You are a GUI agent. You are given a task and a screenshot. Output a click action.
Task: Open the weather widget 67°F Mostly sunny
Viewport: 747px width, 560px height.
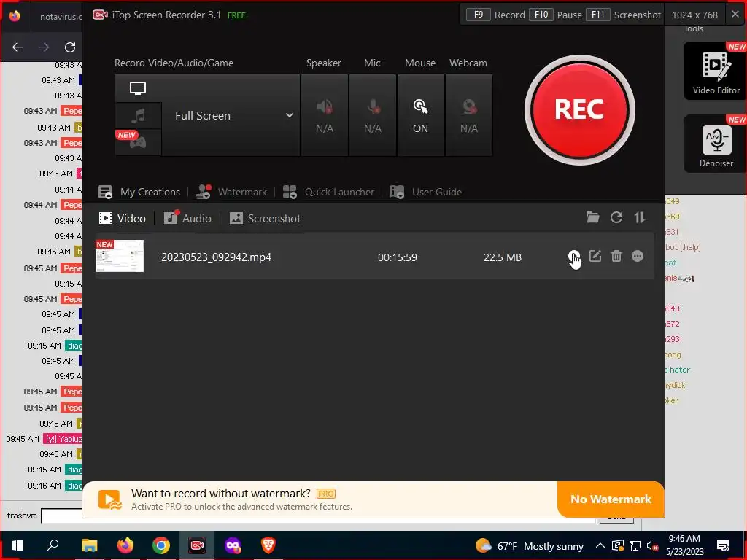point(530,545)
